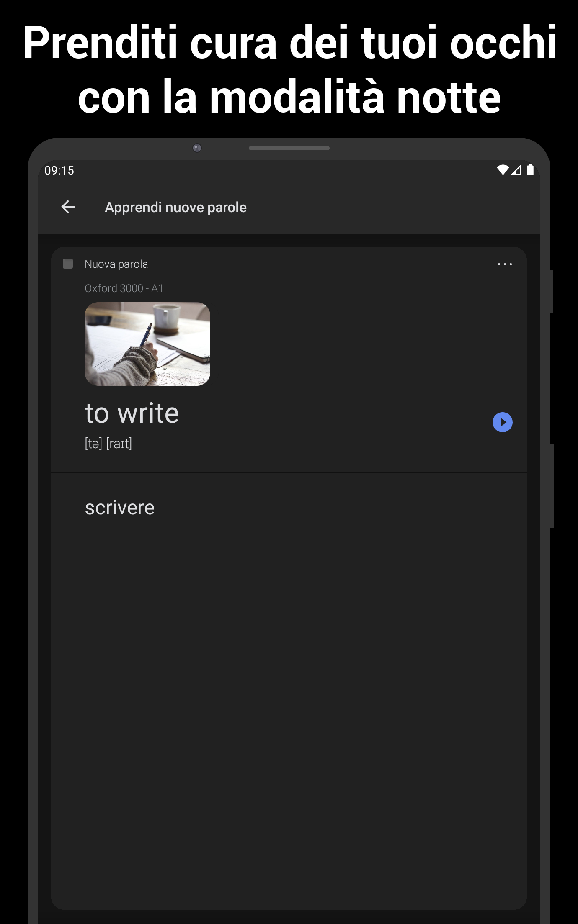Tap the battery status icon
This screenshot has width=578, height=924.
click(530, 170)
